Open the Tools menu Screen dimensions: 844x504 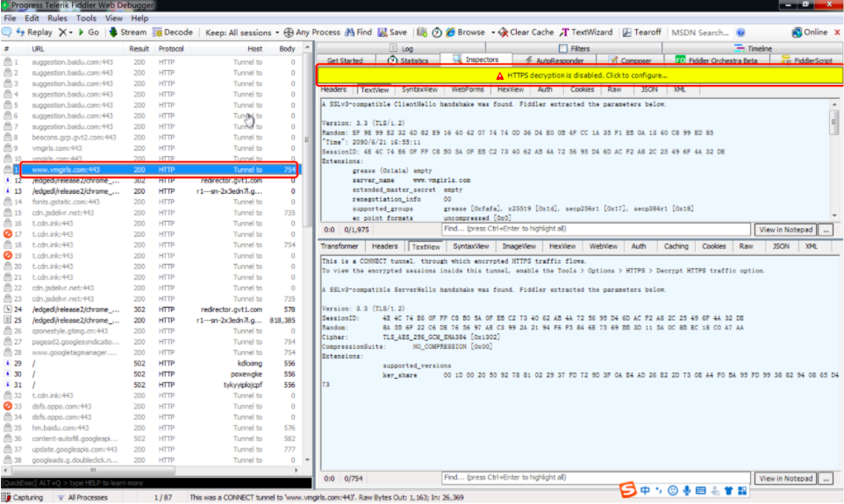tap(86, 18)
